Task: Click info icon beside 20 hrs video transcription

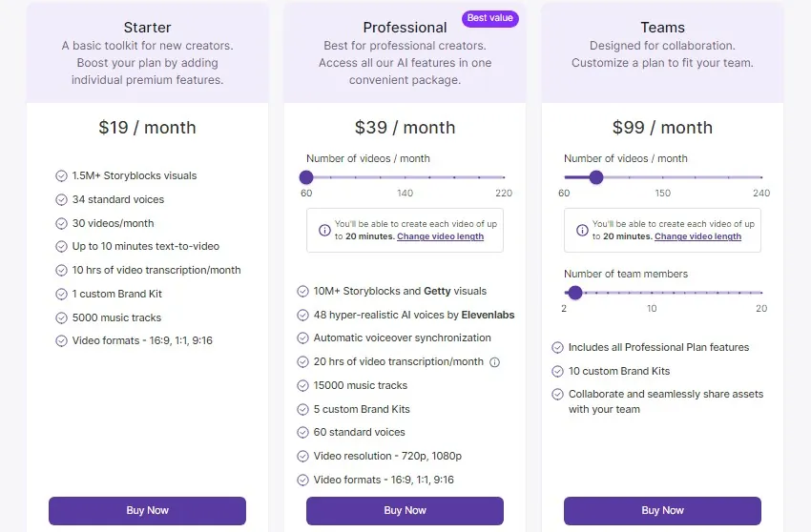Action: [494, 362]
